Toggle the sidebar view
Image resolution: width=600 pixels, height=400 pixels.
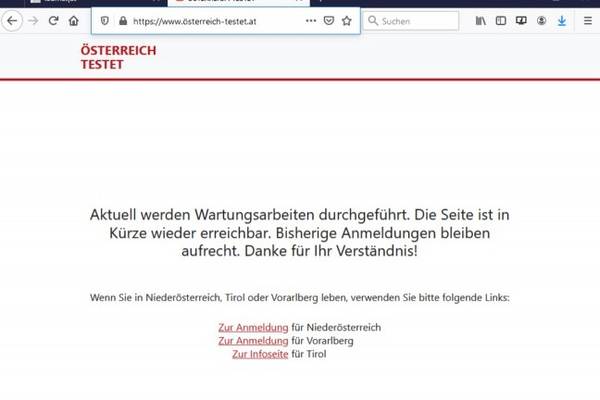(500, 20)
